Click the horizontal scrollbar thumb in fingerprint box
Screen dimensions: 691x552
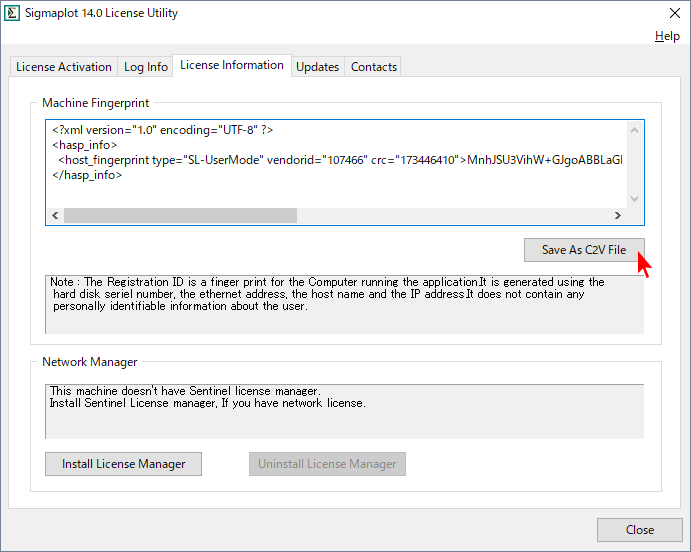pos(180,215)
